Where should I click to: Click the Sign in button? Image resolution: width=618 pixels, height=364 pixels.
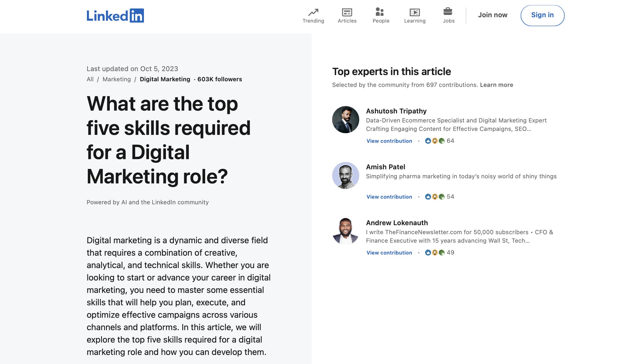click(x=542, y=16)
